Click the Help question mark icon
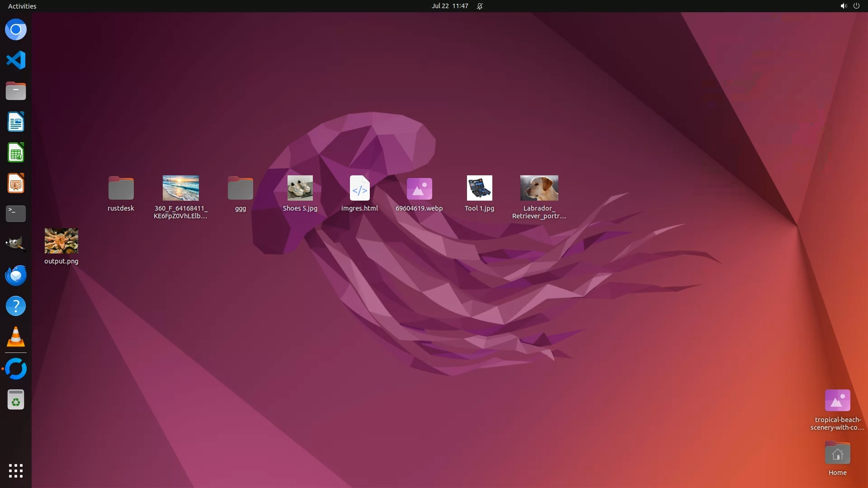 pos(16,306)
